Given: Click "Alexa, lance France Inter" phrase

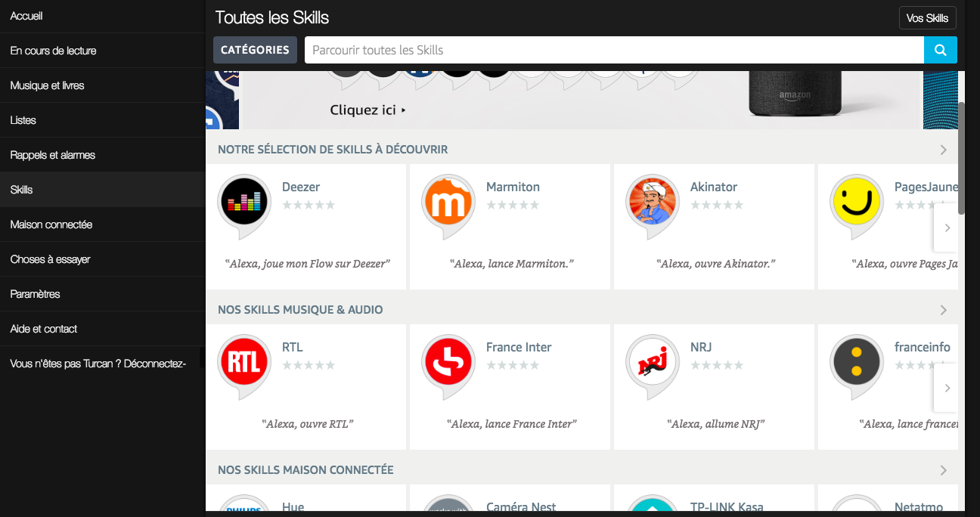Looking at the screenshot, I should [x=512, y=424].
